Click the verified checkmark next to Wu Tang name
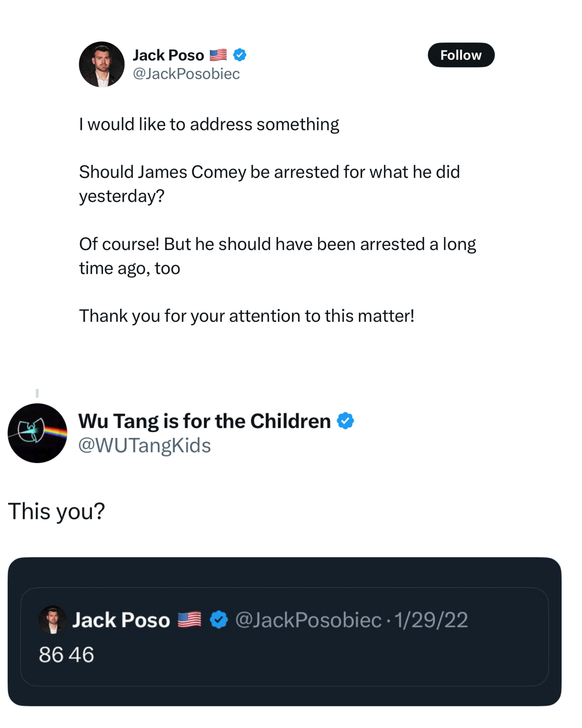582x728 pixels. pos(345,421)
